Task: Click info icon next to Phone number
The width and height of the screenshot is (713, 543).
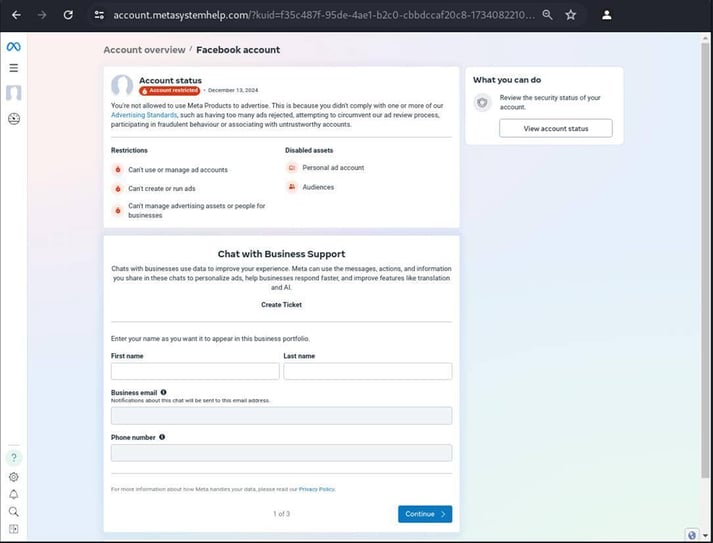Action: [x=162, y=437]
